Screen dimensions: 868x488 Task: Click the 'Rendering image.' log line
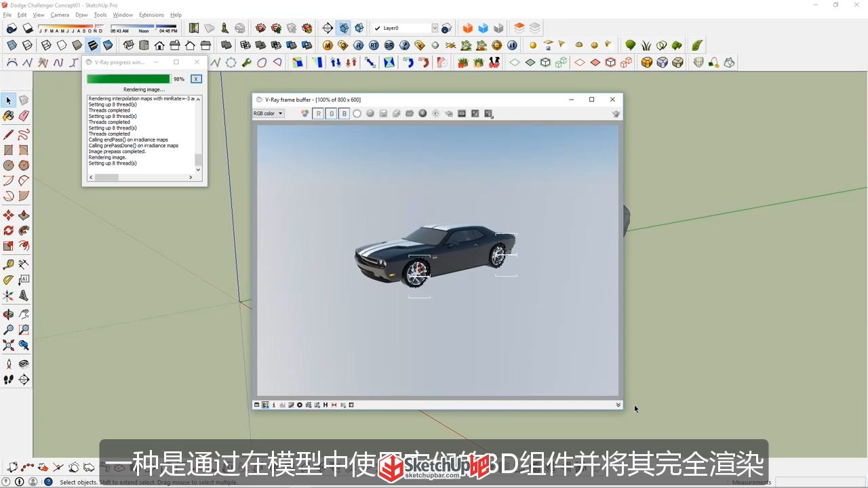point(107,157)
